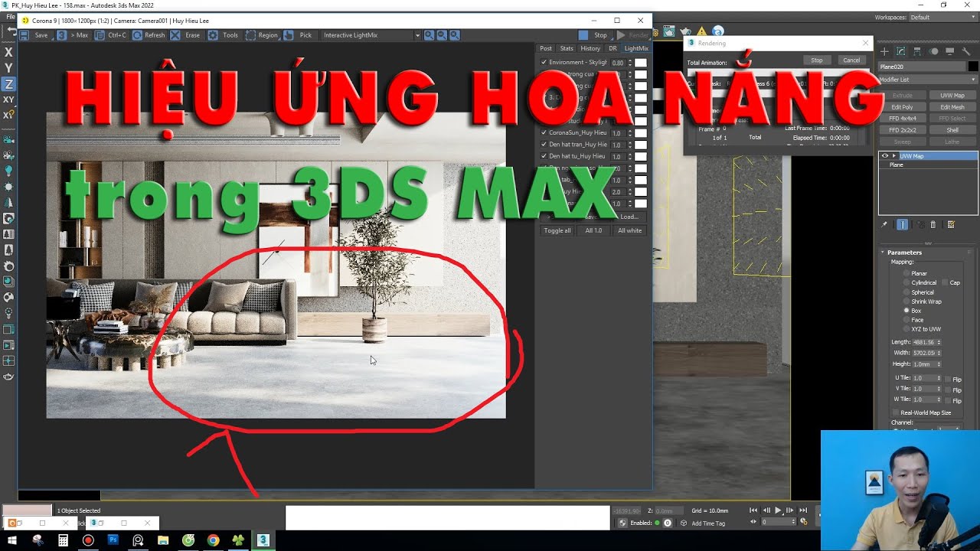The width and height of the screenshot is (980, 551).
Task: Cancel the Rendering dialog
Action: pyautogui.click(x=851, y=60)
